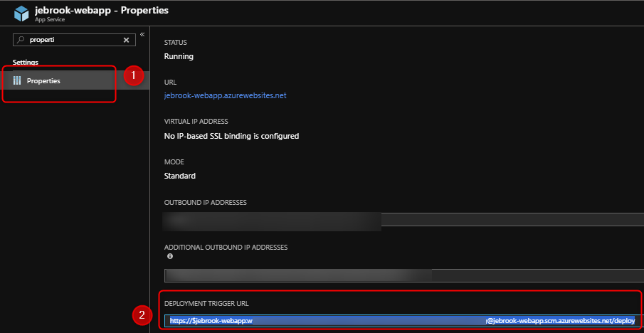Collapse the sidebar with double-chevron
The width and height of the screenshot is (644, 333).
[142, 34]
